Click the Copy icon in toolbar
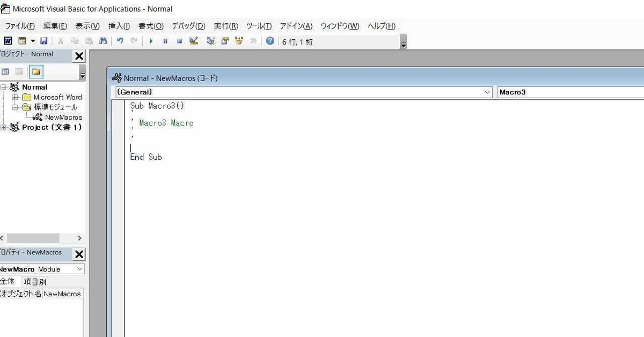The height and width of the screenshot is (337, 644). tap(75, 41)
